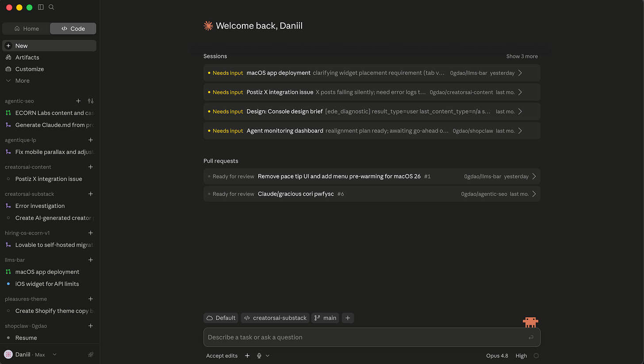Click the circle status indicator beside High

coord(536,356)
